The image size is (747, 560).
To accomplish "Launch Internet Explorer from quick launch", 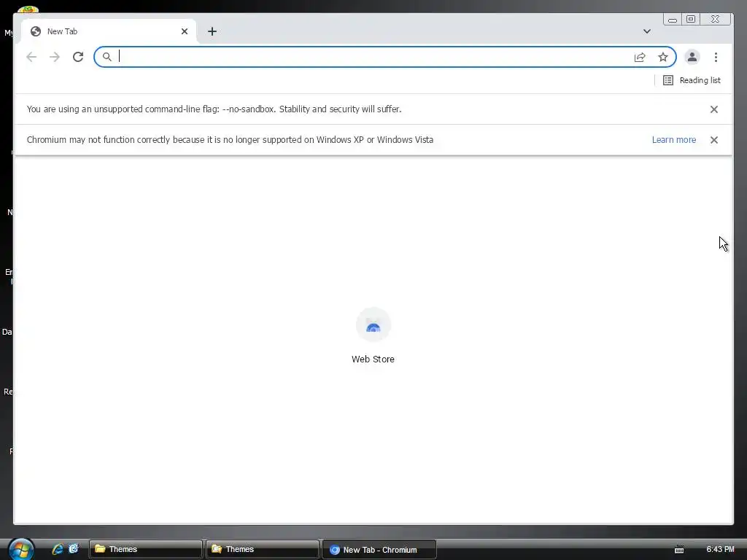I will (x=58, y=549).
